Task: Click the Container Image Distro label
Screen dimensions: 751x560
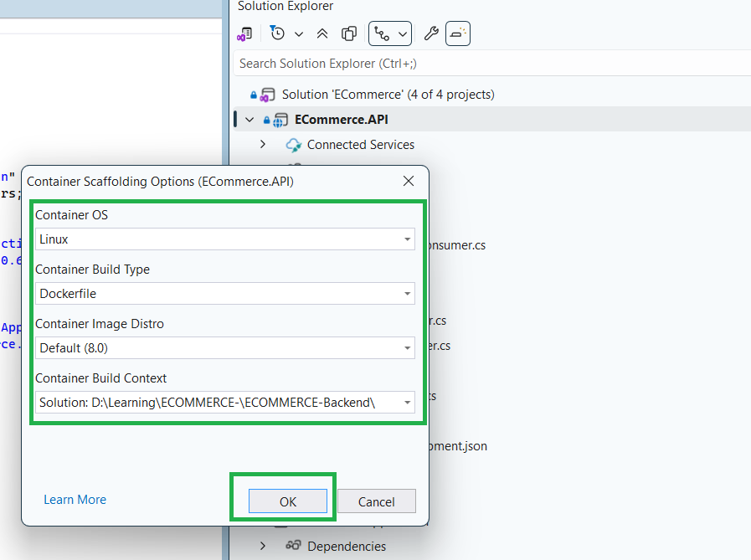Action: [100, 324]
